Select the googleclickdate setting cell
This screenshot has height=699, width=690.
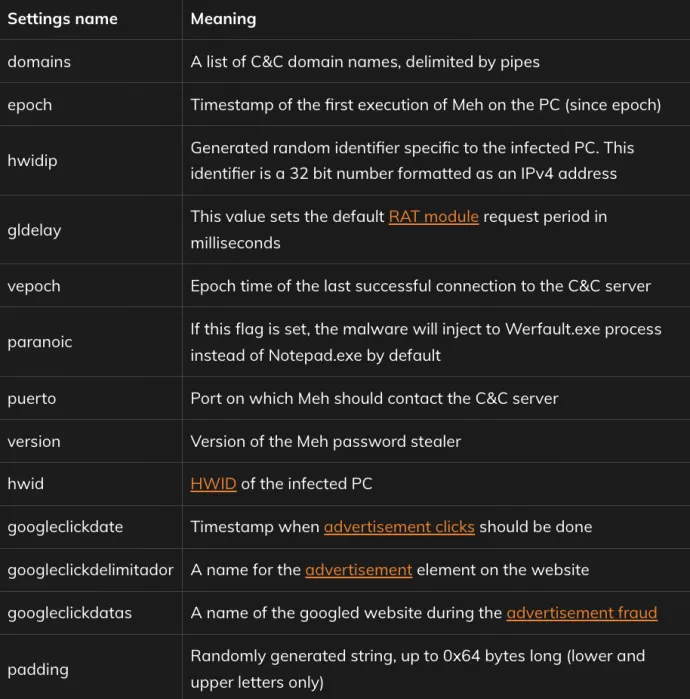[91, 527]
